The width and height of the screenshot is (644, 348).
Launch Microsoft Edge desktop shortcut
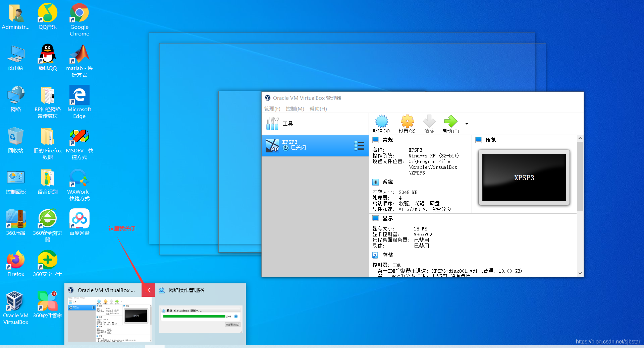79,102
